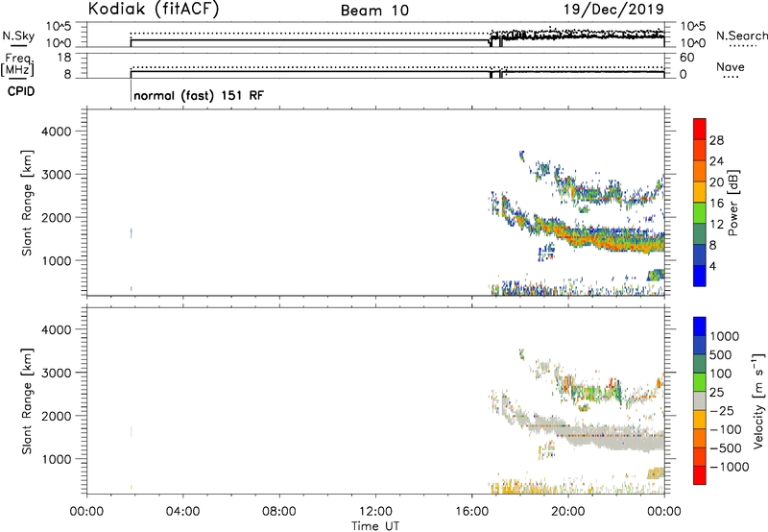The image size is (768, 532).
Task: Click the '16:00' time axis label
Action: point(471,512)
